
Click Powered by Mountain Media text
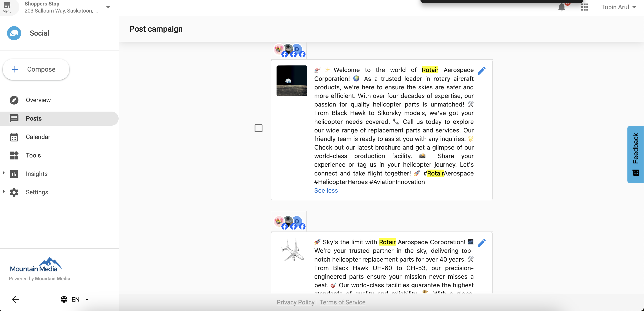39,278
